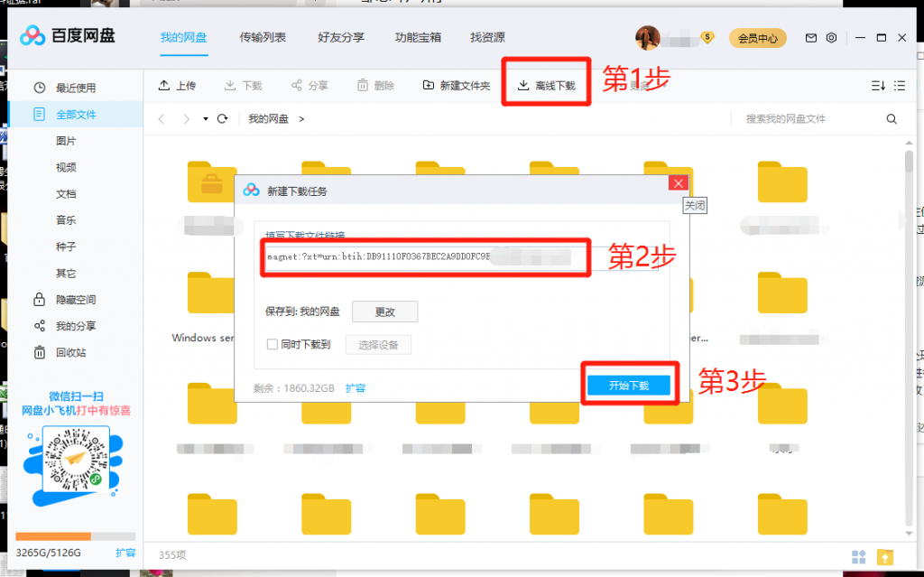
Task: Open 会员中心 membership center
Action: pos(757,38)
